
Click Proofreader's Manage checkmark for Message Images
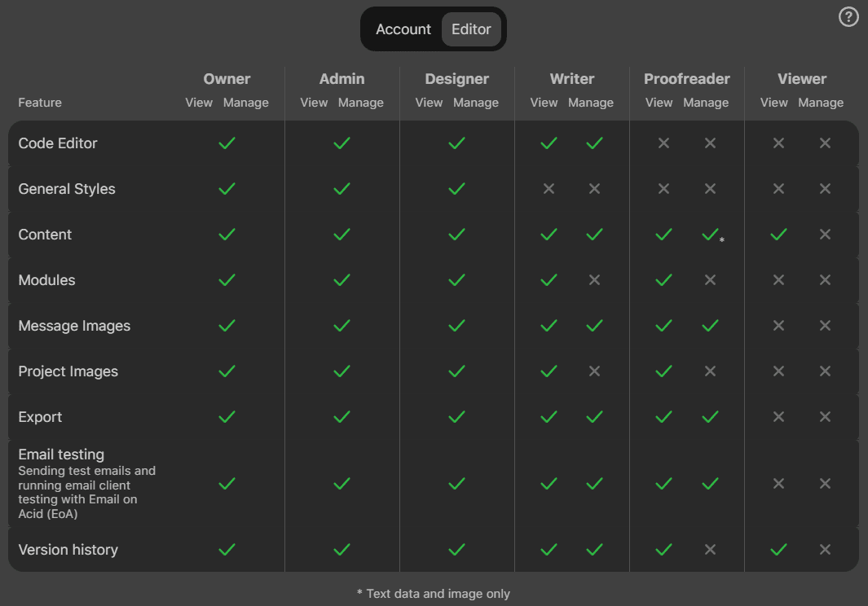[710, 326]
